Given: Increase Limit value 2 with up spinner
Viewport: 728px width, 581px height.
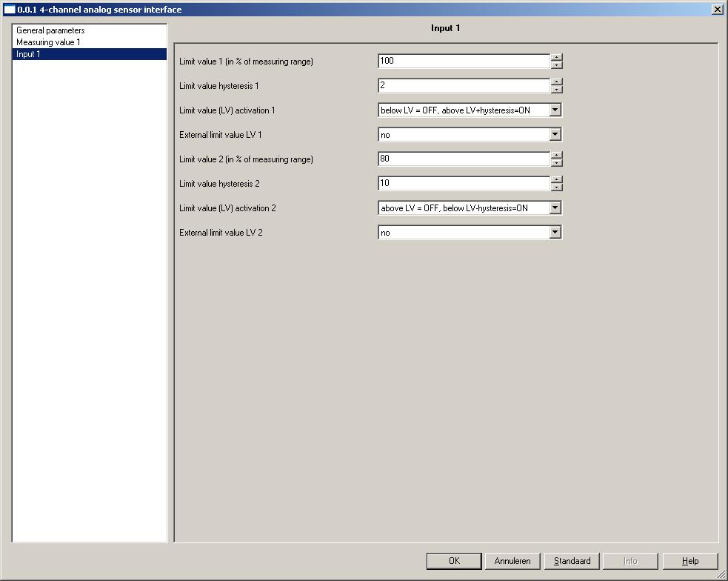Looking at the screenshot, I should click(x=556, y=155).
